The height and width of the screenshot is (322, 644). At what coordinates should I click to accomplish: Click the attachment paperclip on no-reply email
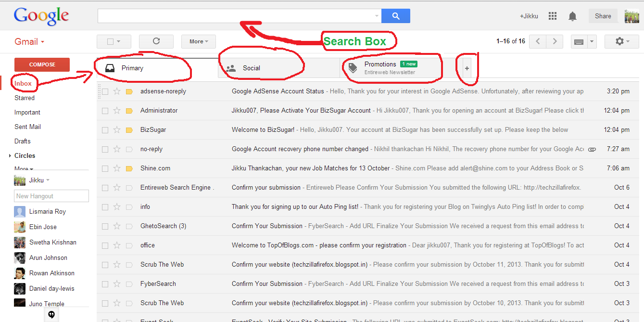pos(592,149)
